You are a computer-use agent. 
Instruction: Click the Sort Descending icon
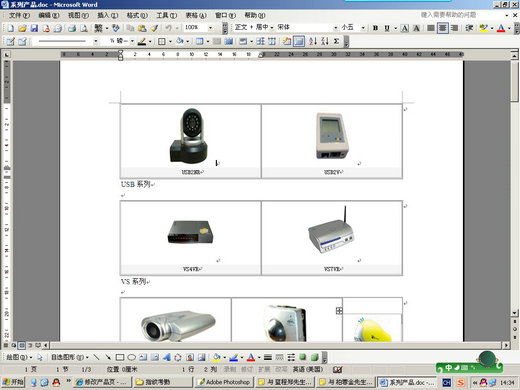[x=325, y=41]
